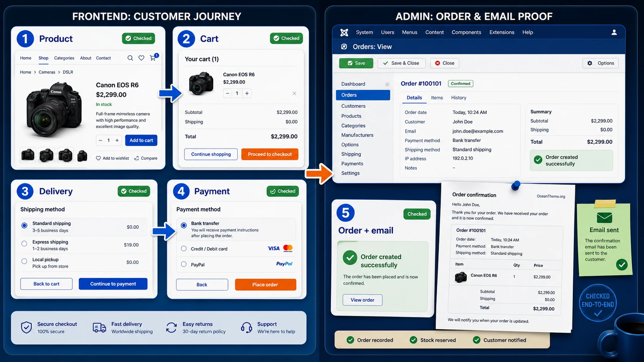Click Continue shopping button

tap(211, 154)
